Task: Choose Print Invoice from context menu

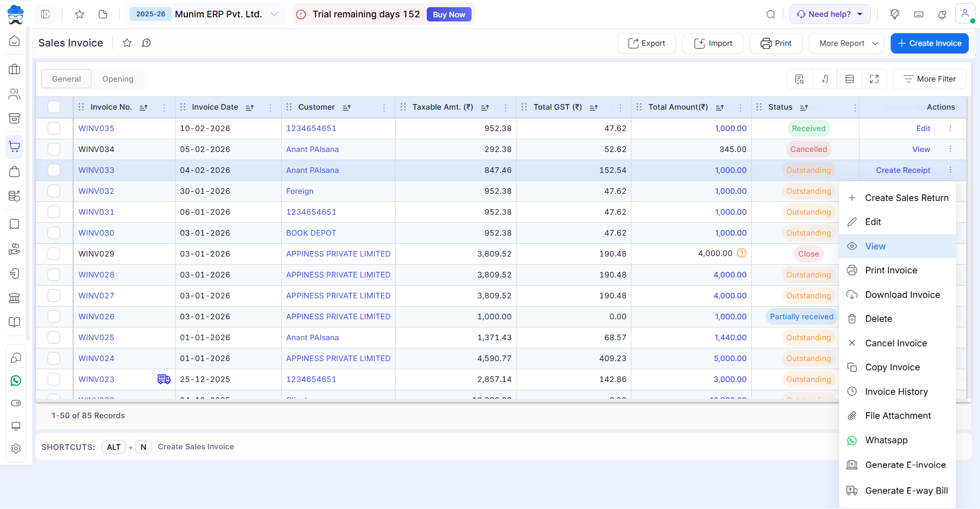Action: click(x=891, y=270)
